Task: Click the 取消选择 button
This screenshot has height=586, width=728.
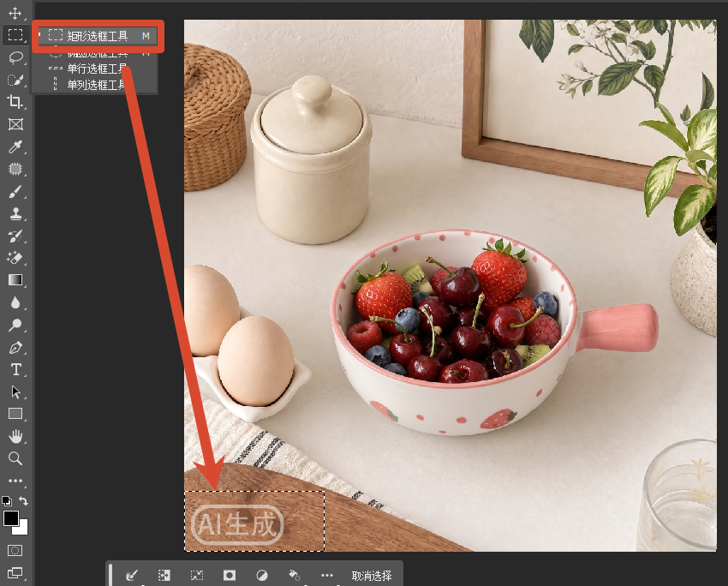Action: [x=372, y=576]
